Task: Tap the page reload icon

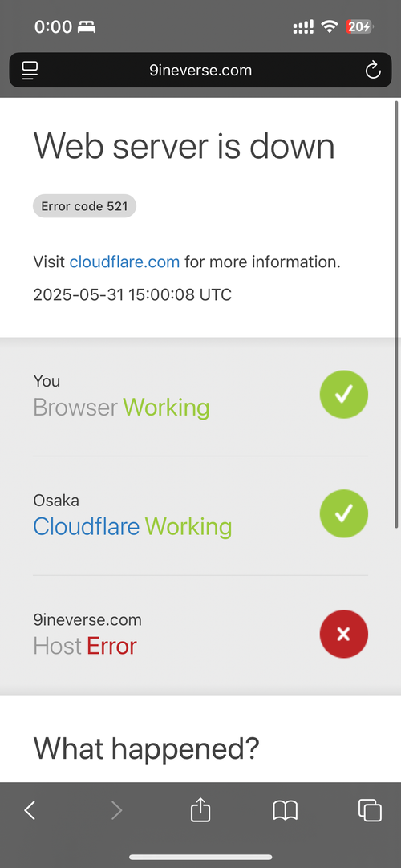Action: coord(374,71)
